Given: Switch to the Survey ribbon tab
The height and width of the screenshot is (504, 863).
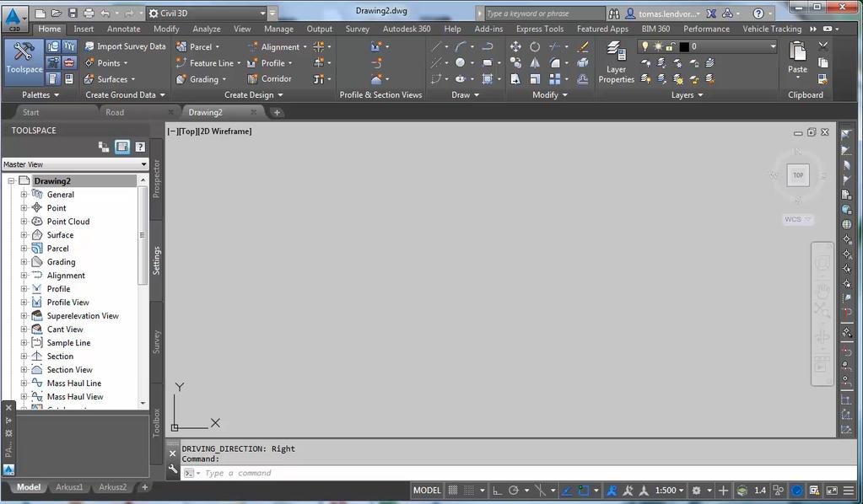Looking at the screenshot, I should coord(357,29).
